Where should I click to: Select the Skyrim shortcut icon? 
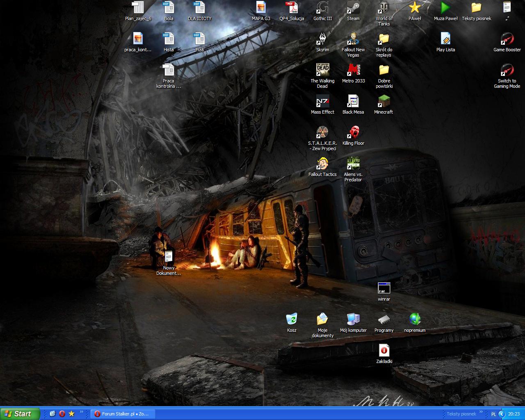pyautogui.click(x=322, y=39)
